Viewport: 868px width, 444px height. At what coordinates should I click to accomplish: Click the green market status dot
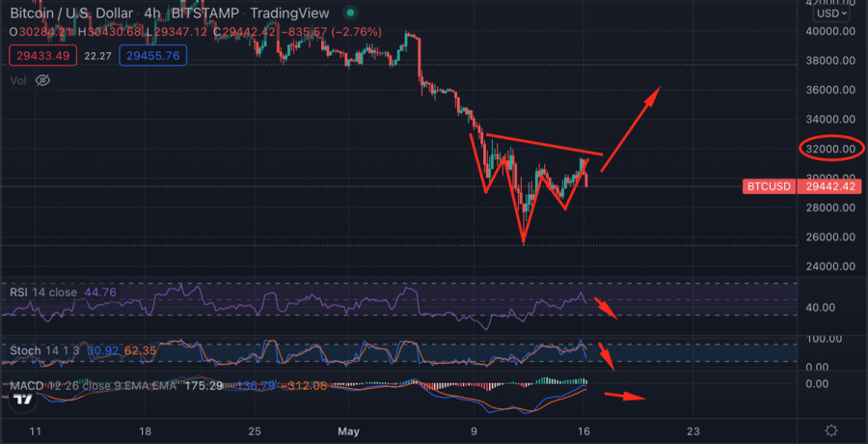point(349,13)
